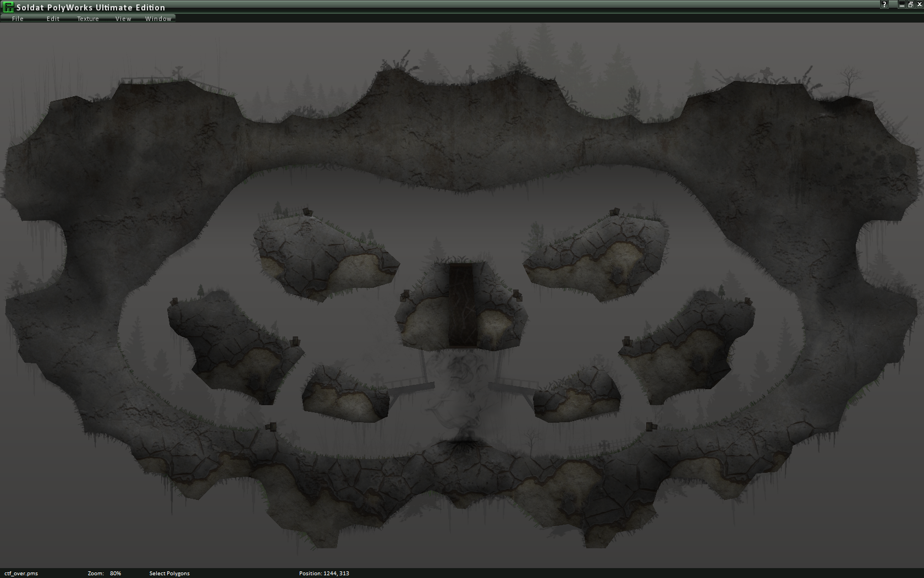Select the right wooden bridge below center island
The image size is (924, 578).
pos(513,387)
